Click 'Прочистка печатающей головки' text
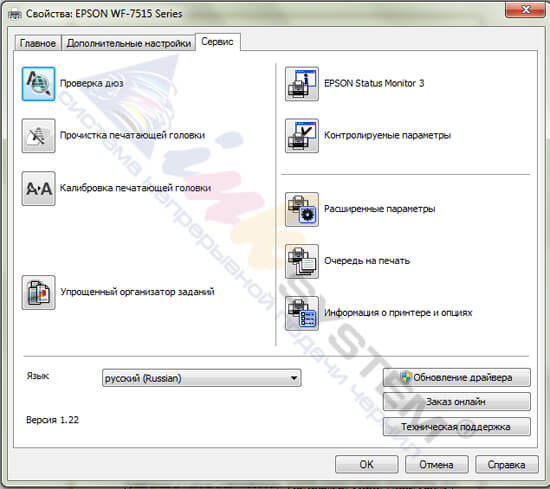550x489 pixels. [132, 135]
